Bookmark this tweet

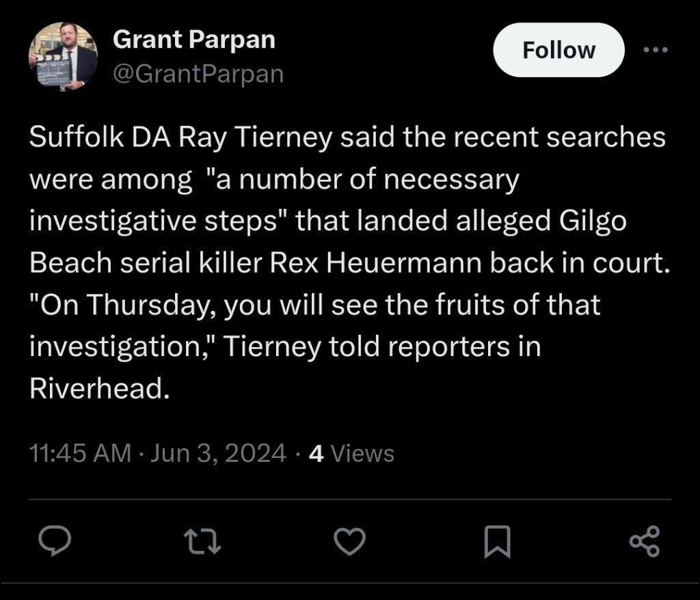(497, 542)
